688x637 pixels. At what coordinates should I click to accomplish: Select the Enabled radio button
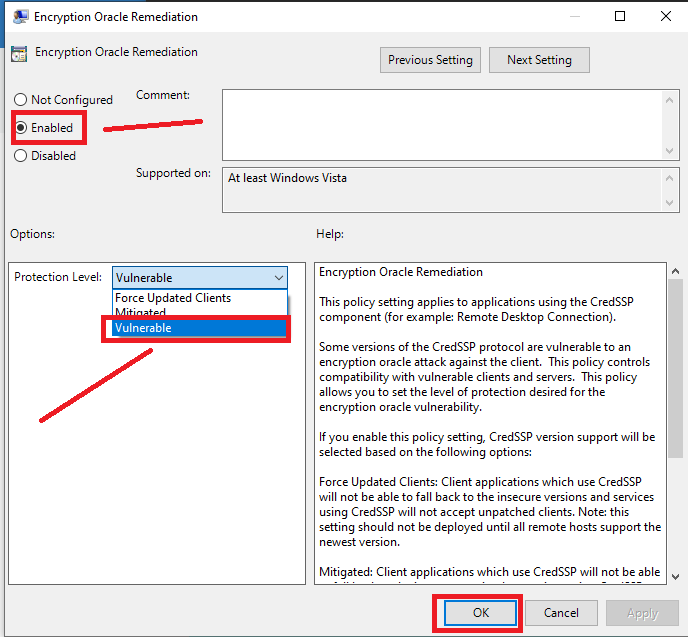(20, 128)
